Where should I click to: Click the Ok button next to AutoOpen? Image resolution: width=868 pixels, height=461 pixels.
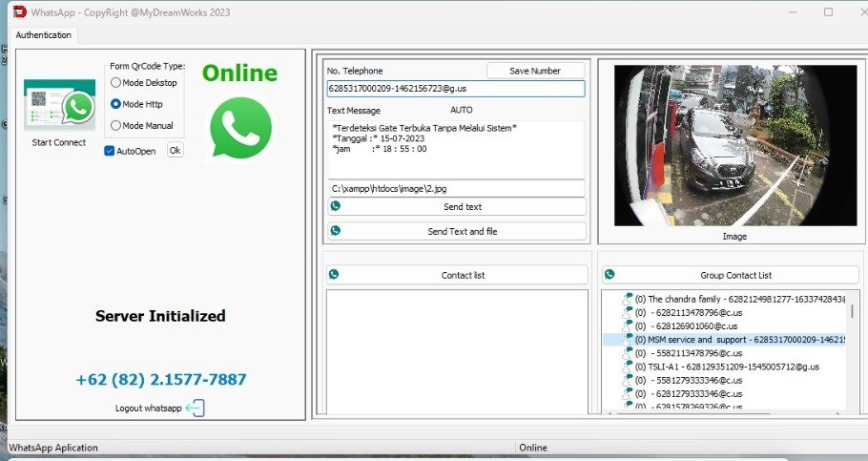175,150
